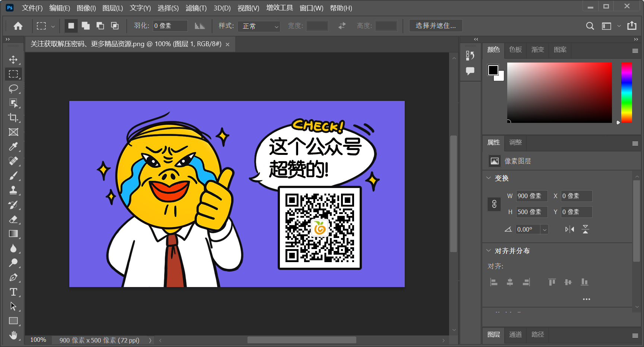This screenshot has height=347, width=644.
Task: Select the Spot Healing Brush tool
Action: click(x=13, y=161)
